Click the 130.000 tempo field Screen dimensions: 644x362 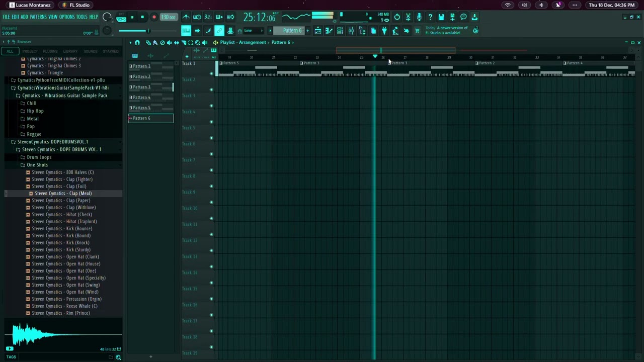169,17
